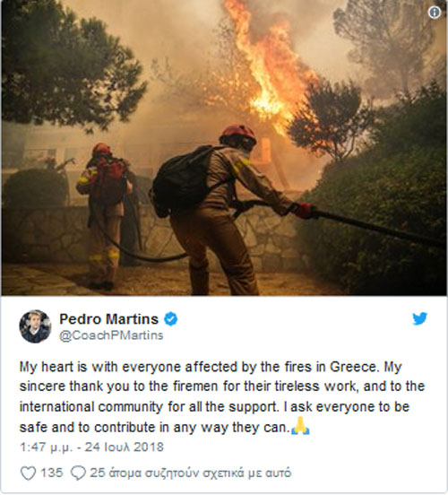
Task: Click the praying hands emoji
Action: (300, 426)
